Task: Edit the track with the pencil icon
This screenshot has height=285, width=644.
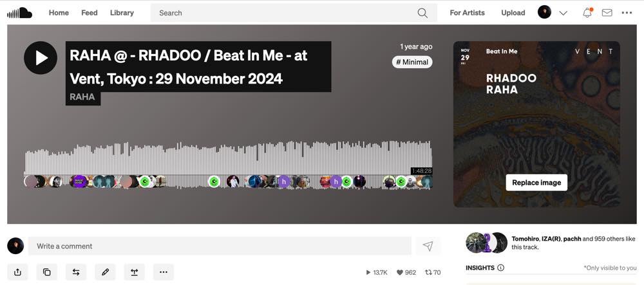Action: coord(105,272)
